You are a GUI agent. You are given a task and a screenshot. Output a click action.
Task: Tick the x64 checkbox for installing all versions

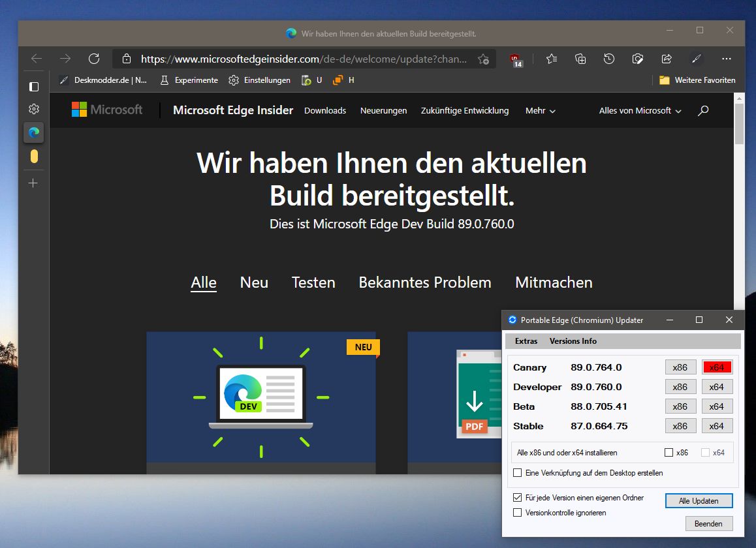[705, 453]
